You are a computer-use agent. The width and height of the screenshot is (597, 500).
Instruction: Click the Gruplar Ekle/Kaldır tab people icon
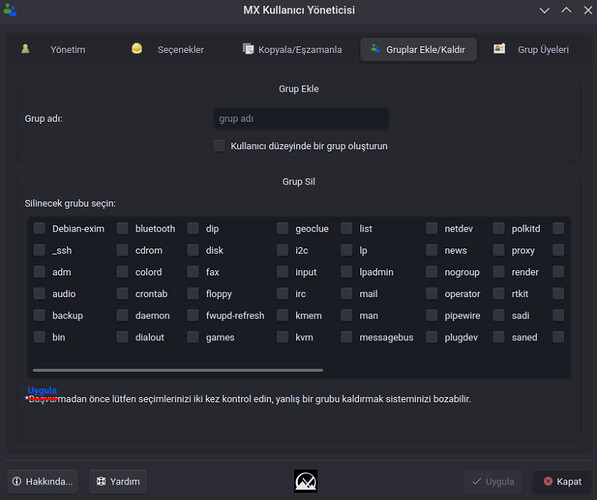click(x=375, y=49)
